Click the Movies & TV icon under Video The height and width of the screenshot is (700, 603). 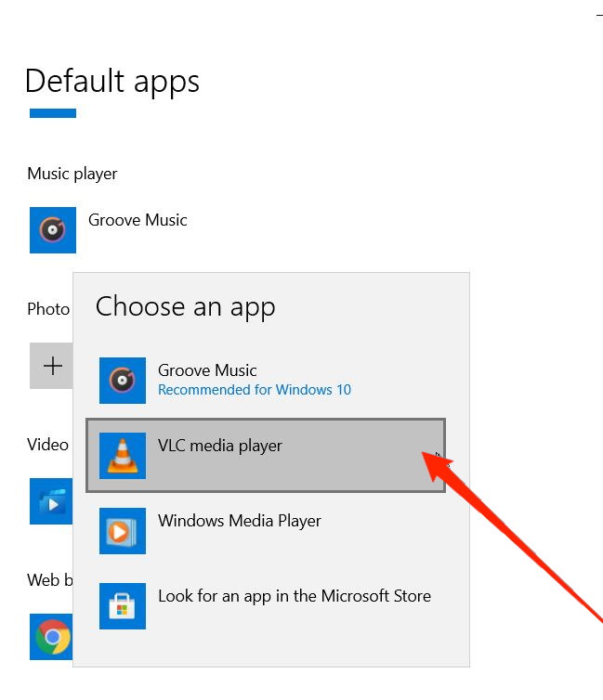(51, 501)
